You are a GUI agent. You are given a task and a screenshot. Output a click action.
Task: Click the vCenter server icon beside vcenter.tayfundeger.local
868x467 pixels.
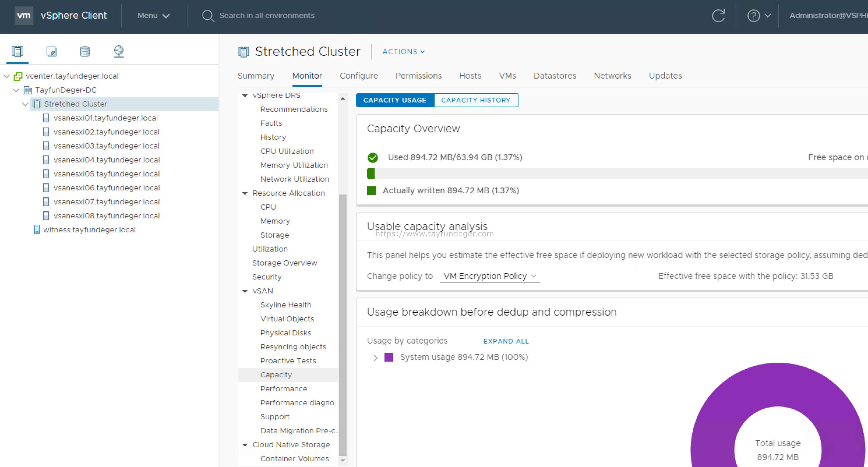pyautogui.click(x=18, y=77)
